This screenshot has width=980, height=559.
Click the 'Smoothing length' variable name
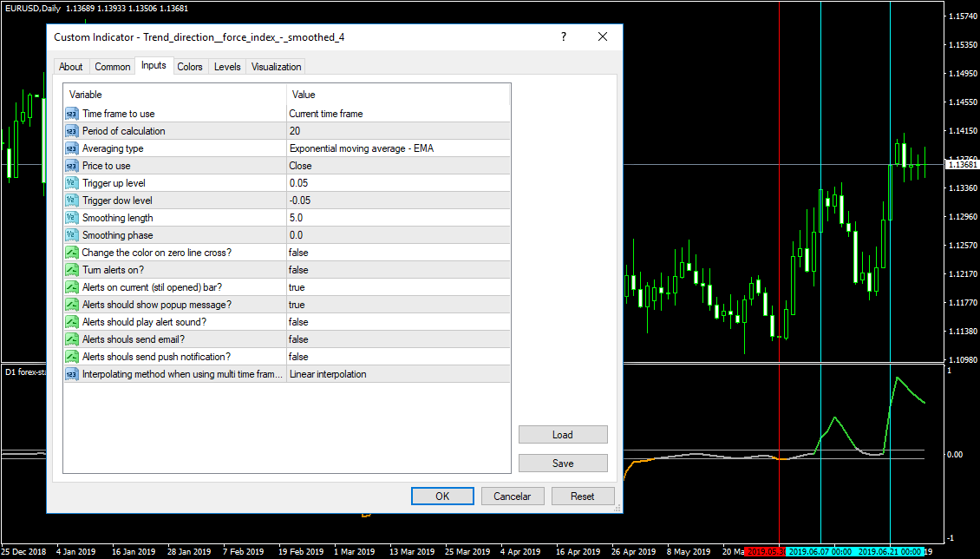[x=117, y=218]
